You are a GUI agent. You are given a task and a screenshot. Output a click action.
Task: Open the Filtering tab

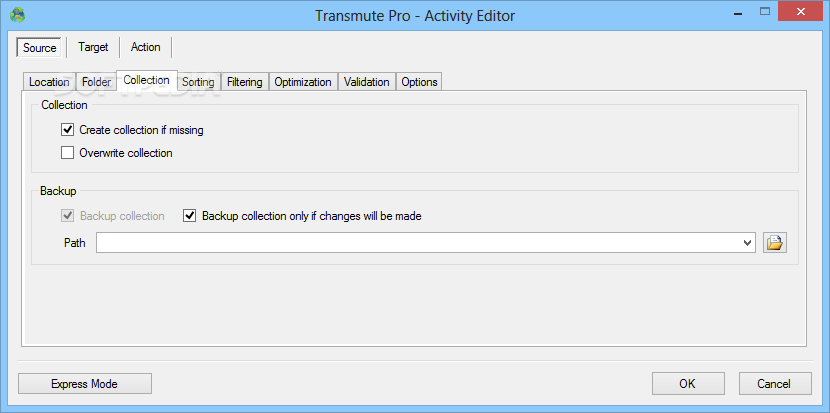pyautogui.click(x=245, y=82)
